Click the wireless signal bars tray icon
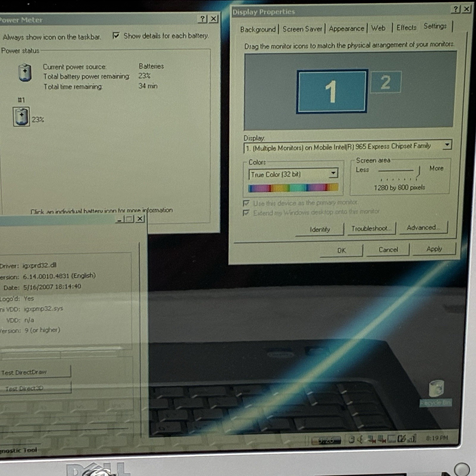 [x=412, y=438]
